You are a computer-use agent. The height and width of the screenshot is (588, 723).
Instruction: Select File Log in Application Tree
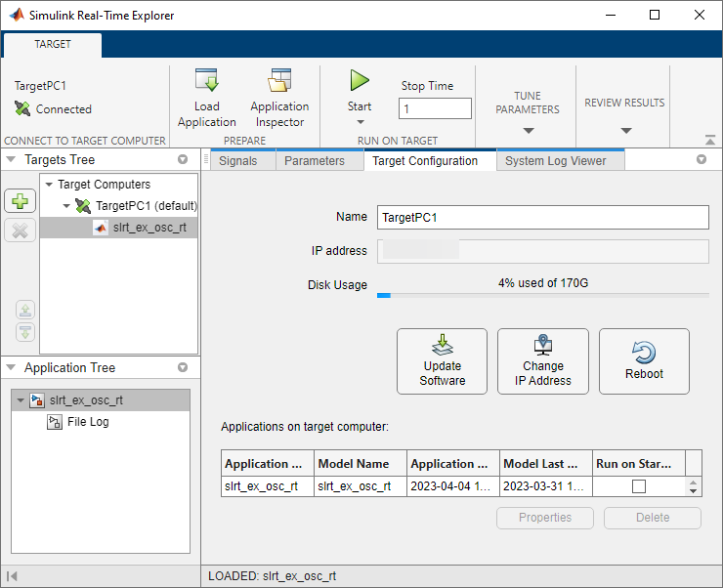[x=88, y=422]
